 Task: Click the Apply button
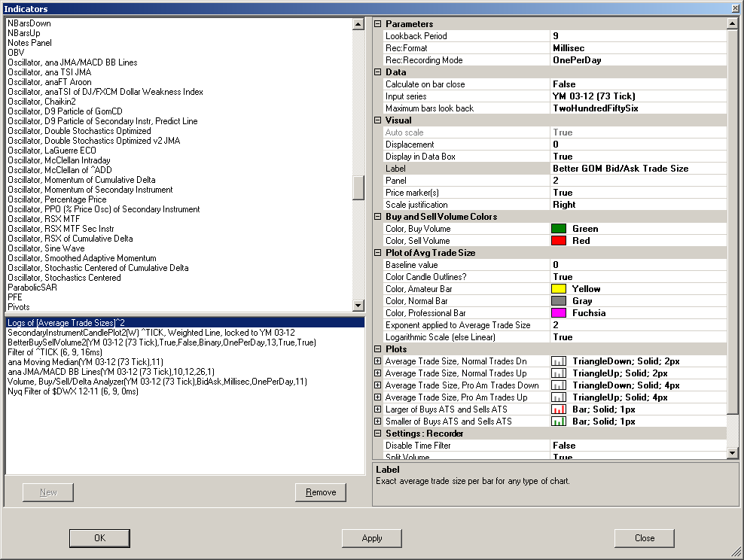pos(372,538)
